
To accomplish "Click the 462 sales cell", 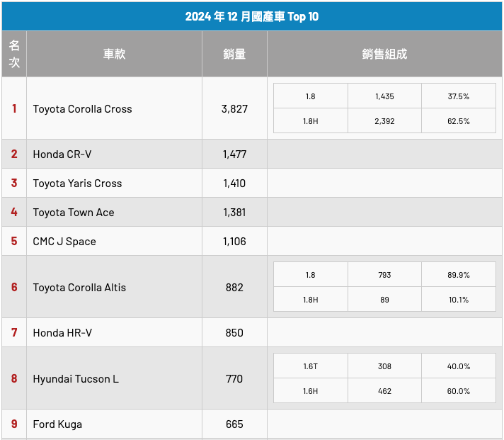I will (384, 391).
